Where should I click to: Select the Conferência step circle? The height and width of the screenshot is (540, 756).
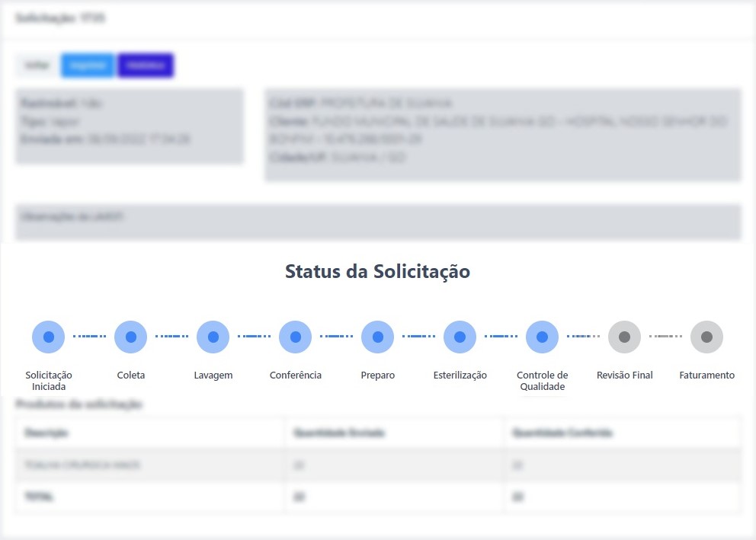[296, 337]
